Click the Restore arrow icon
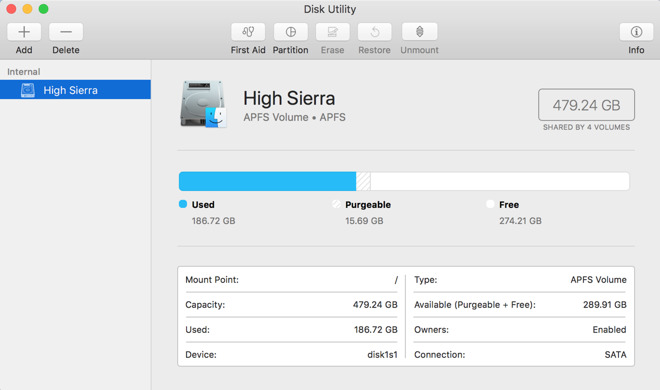Screen dimensions: 660x390 375,32
